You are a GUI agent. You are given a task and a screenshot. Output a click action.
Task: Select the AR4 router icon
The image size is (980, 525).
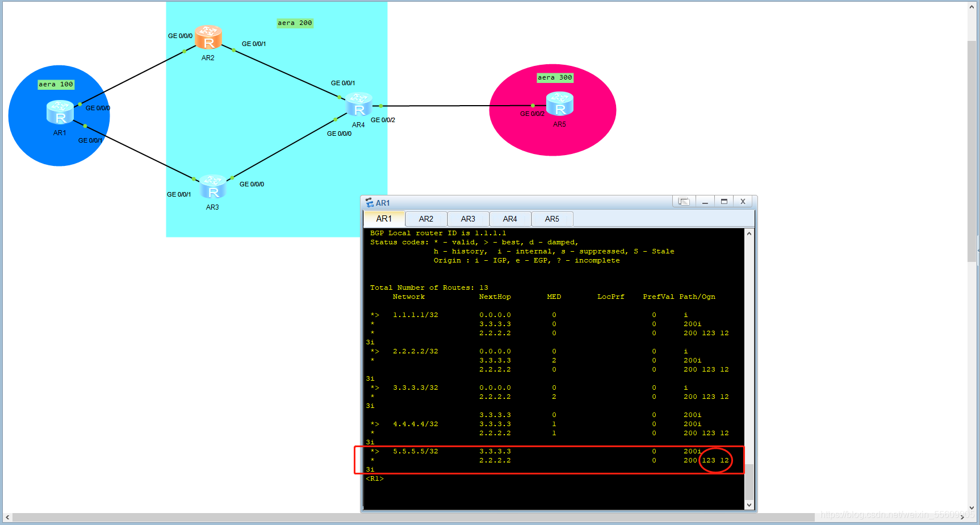click(359, 104)
